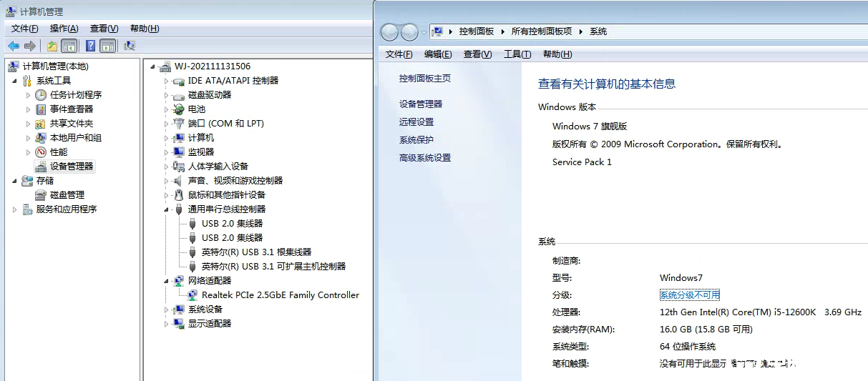Click the 磁盘驱动器 device icon

point(179,95)
